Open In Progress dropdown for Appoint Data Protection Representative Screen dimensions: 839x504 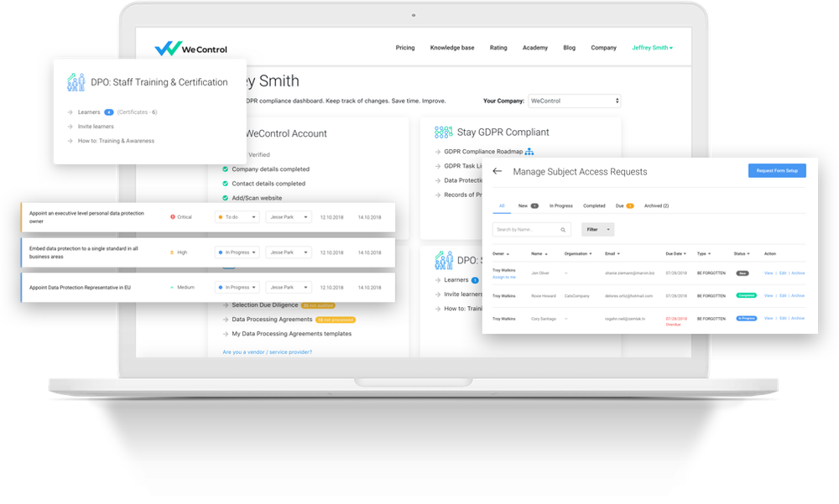[237, 288]
